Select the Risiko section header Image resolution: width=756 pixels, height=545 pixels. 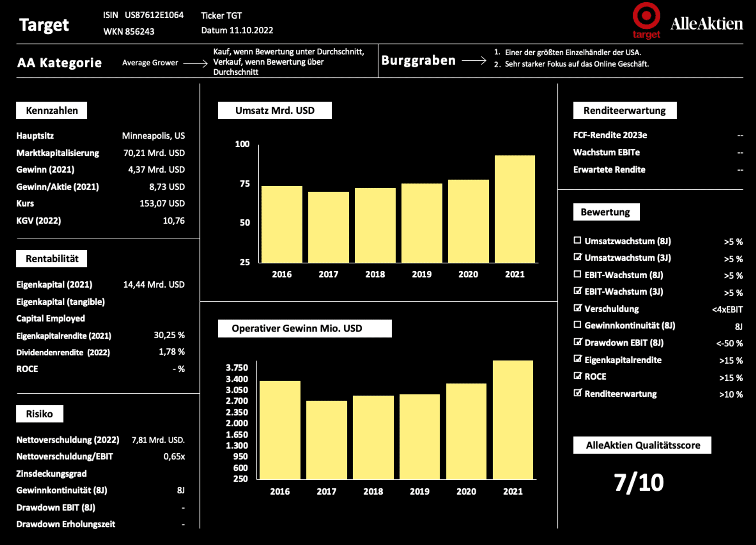click(x=40, y=414)
